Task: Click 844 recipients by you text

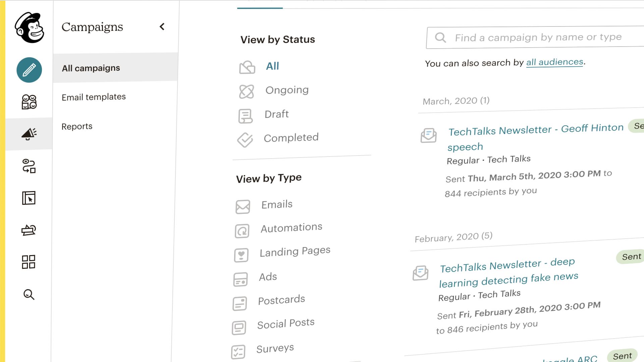Action: point(491,192)
